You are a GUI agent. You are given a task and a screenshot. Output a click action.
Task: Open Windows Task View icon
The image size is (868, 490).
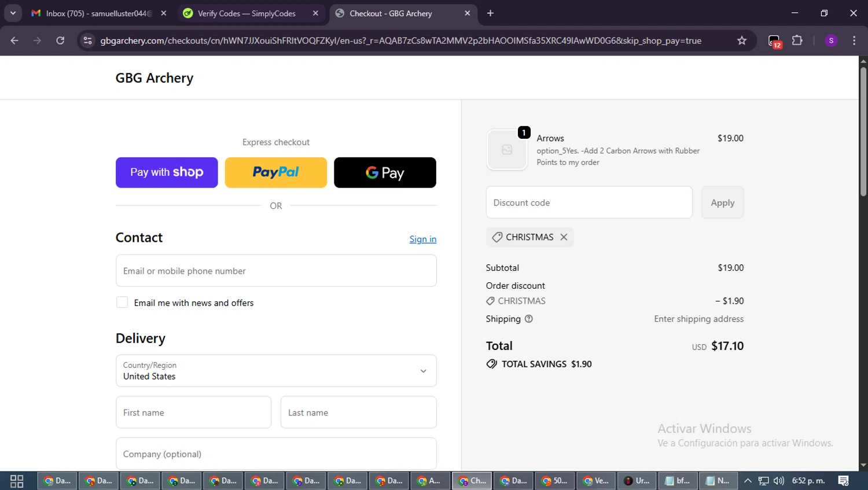pyautogui.click(x=17, y=481)
